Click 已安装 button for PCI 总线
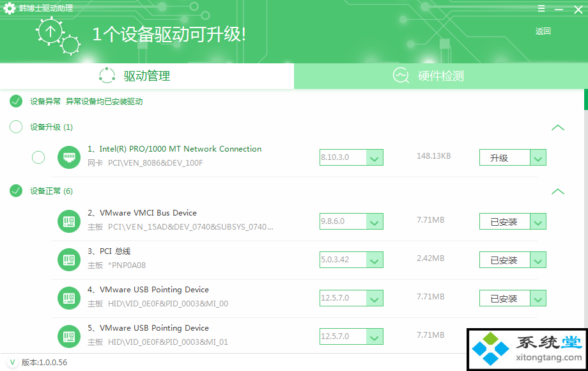The width and height of the screenshot is (588, 371). click(505, 260)
